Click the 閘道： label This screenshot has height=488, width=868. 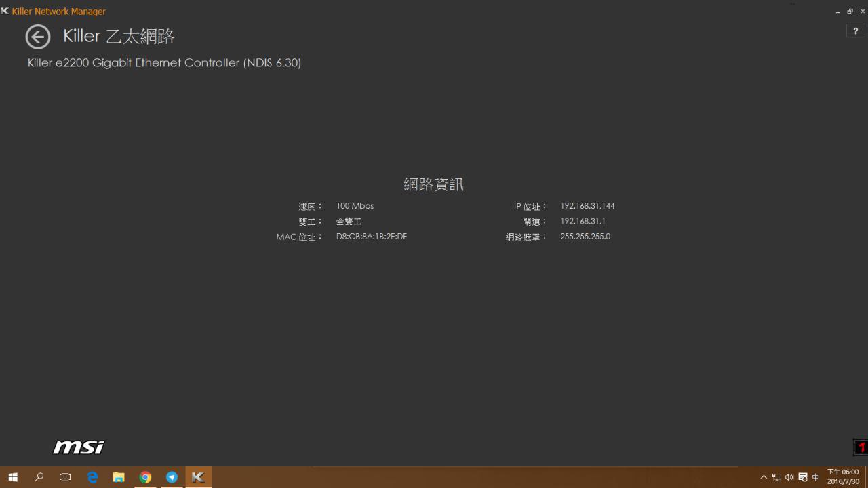(x=535, y=222)
